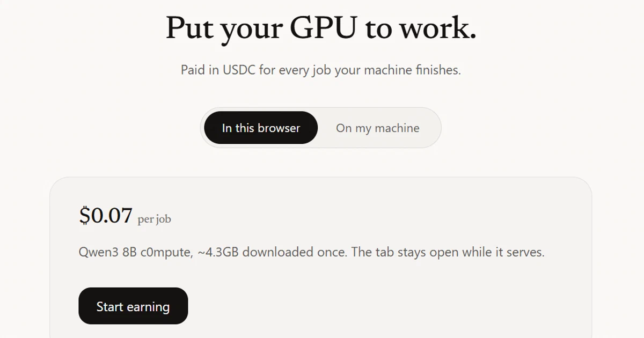Screen dimensions: 644x338
Task: Choose the dark 'In this browser' pill toggle
Action: tap(261, 128)
